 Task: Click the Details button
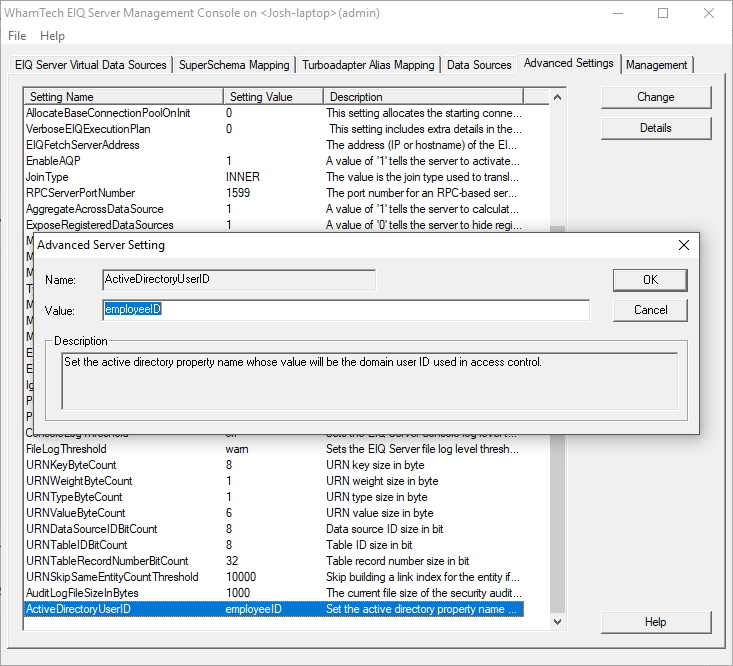pyautogui.click(x=655, y=128)
